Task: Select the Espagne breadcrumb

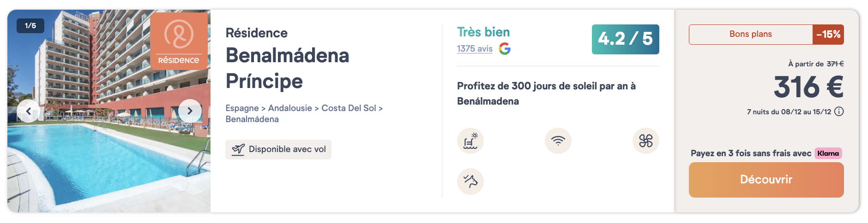Action: click(242, 108)
